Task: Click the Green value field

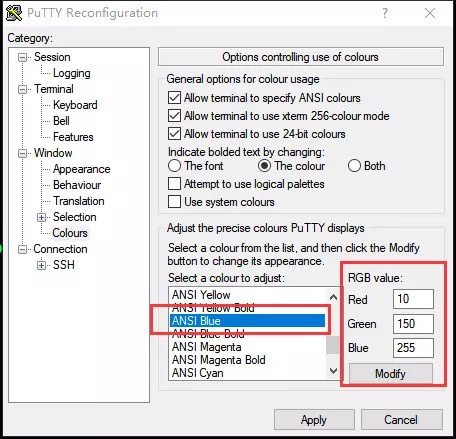Action: click(413, 324)
